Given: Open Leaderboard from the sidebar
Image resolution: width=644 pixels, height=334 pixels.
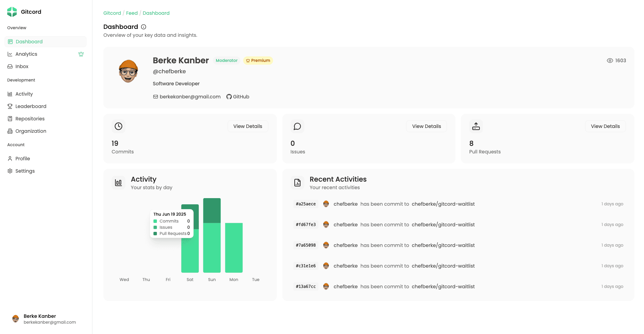Looking at the screenshot, I should 31,106.
